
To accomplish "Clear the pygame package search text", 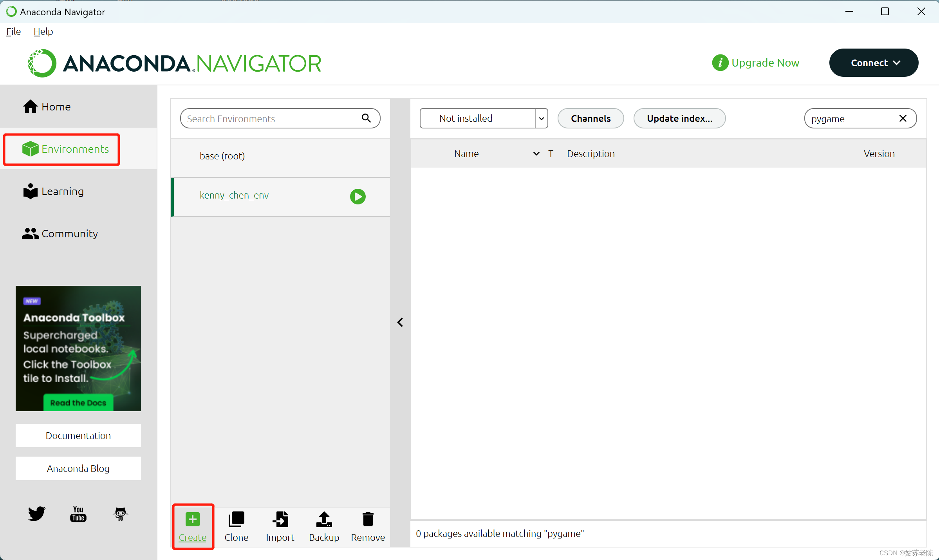I will pyautogui.click(x=903, y=118).
